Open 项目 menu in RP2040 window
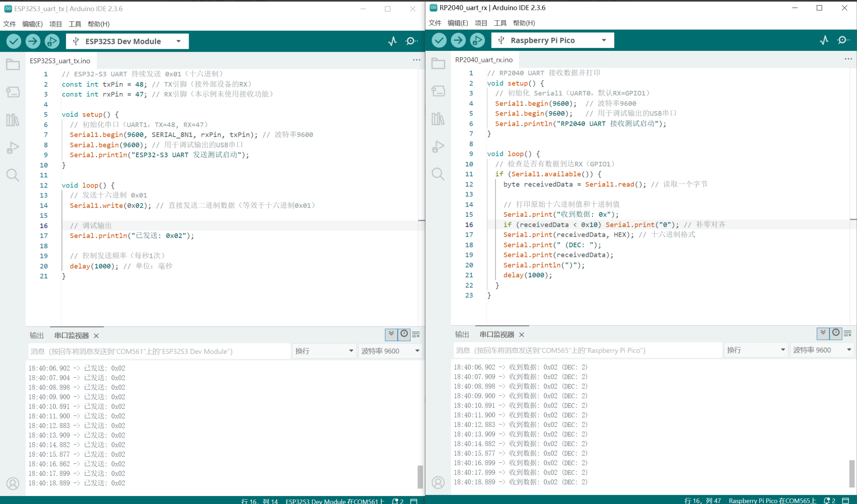Screen dimensions: 857x504 (x=481, y=23)
